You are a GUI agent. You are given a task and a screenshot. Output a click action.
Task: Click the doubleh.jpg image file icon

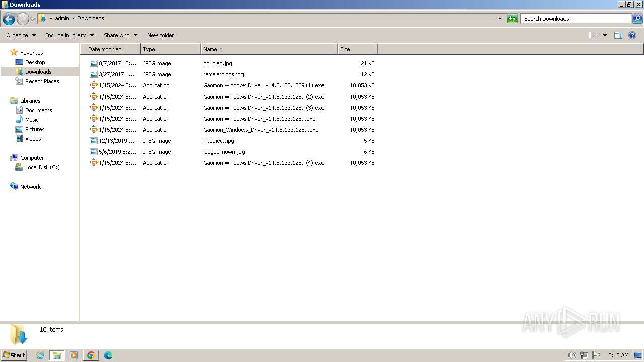[x=93, y=63]
